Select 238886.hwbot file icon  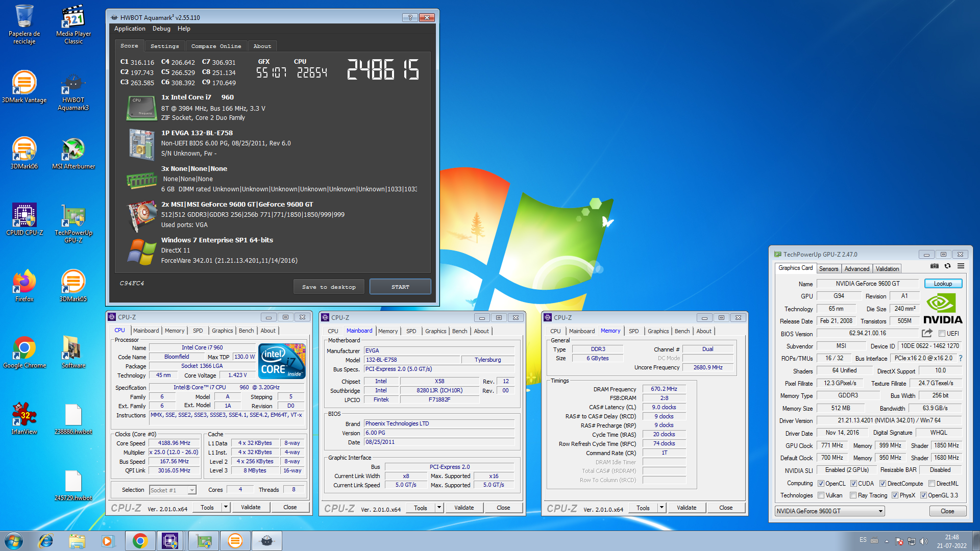[73, 418]
